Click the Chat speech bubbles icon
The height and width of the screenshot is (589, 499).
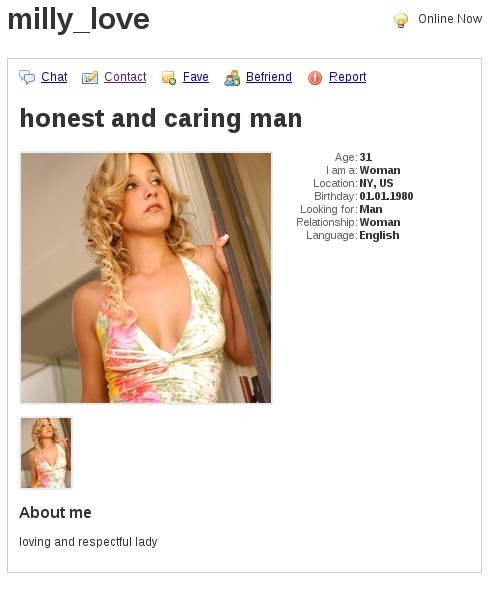tap(27, 77)
